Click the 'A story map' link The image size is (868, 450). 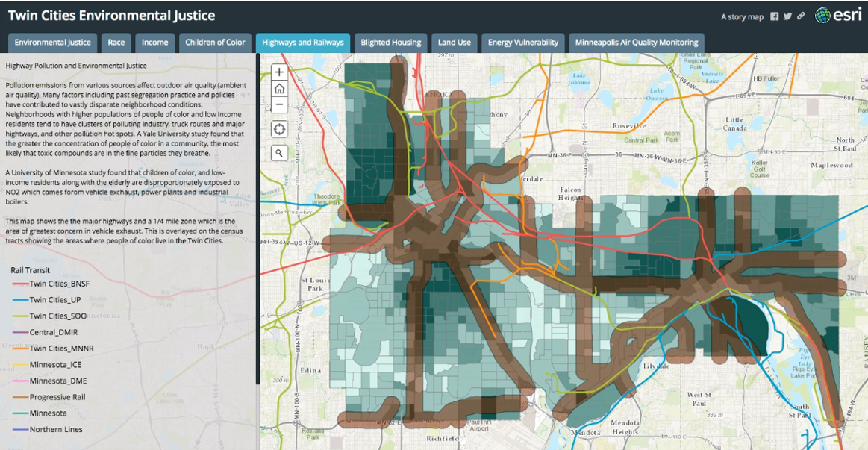tap(742, 17)
